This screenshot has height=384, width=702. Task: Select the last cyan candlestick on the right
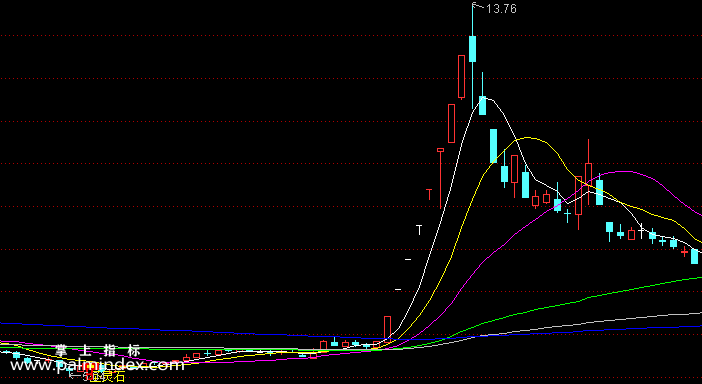tap(694, 256)
